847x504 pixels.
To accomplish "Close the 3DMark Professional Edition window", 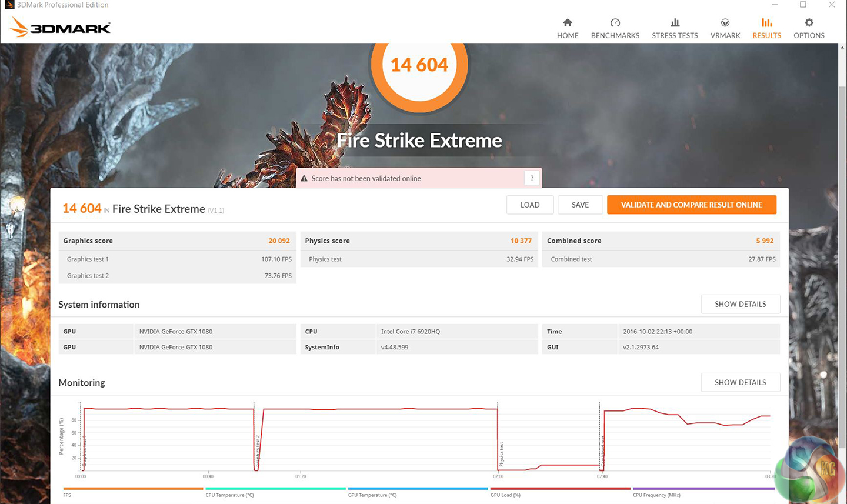I will click(x=832, y=5).
